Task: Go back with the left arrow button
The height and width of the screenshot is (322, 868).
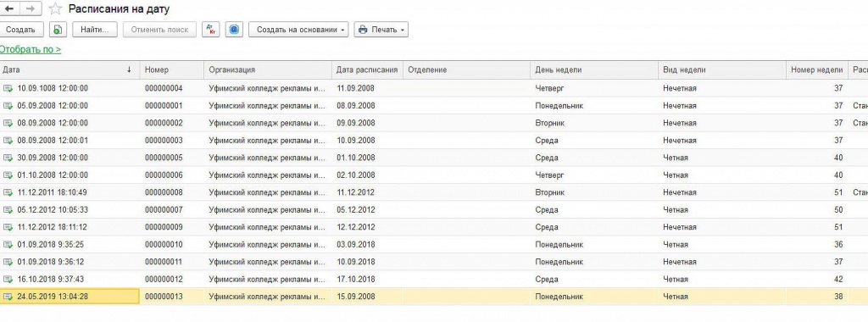Action: point(8,8)
